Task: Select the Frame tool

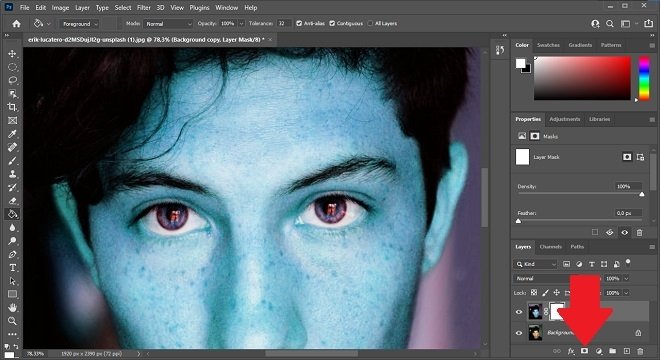Action: click(12, 120)
